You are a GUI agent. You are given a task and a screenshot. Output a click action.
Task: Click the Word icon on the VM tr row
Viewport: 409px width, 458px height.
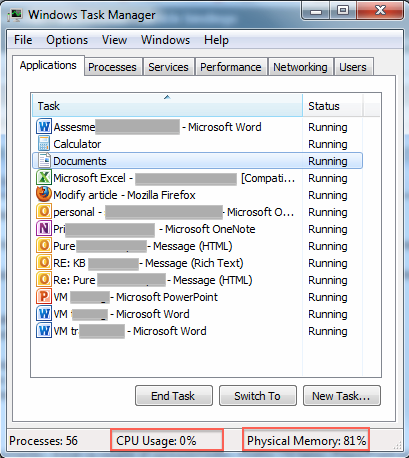coord(44,331)
